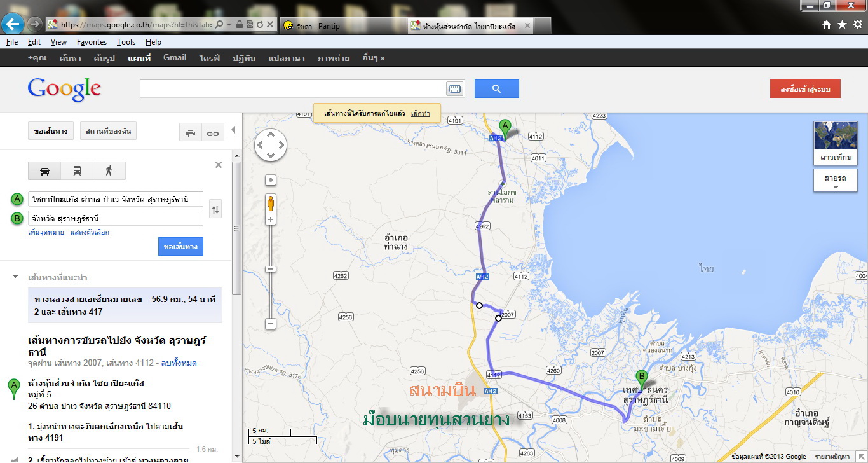The image size is (868, 463).
Task: Open the Tools menu
Action: click(x=126, y=42)
